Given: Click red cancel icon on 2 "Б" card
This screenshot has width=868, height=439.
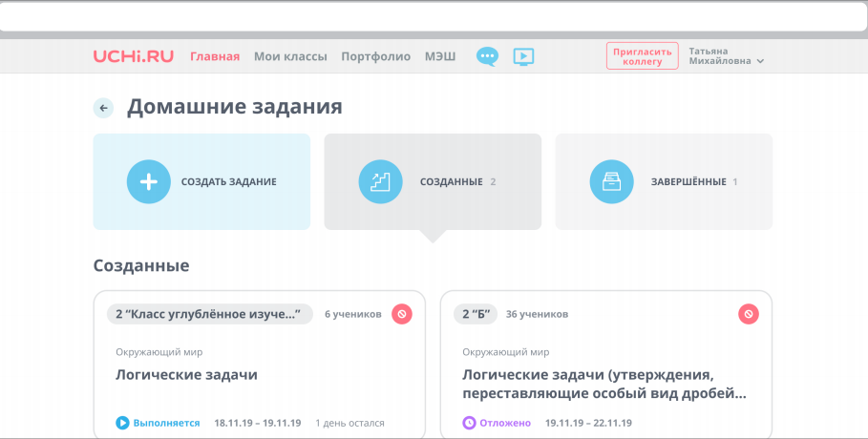Looking at the screenshot, I should coord(749,313).
